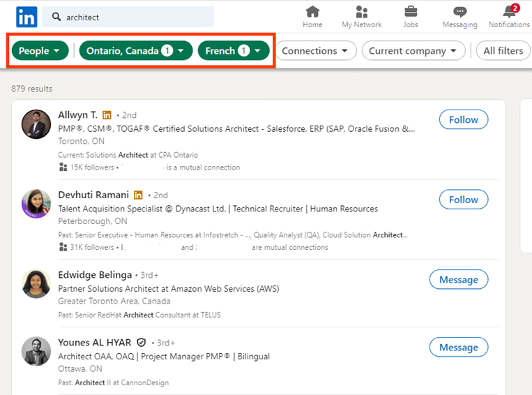Open Younes AL HYAR profile name link
Screen dimensions: 532x395
point(95,343)
